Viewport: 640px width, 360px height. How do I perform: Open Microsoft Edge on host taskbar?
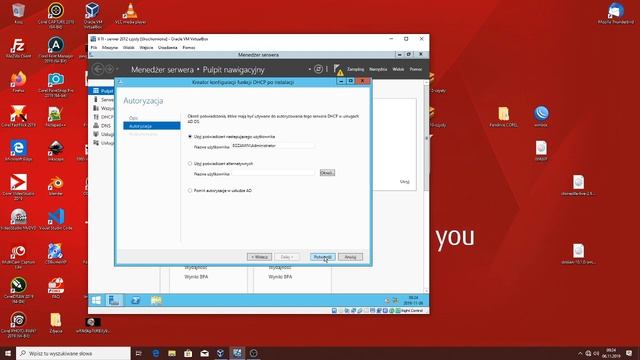point(156,353)
